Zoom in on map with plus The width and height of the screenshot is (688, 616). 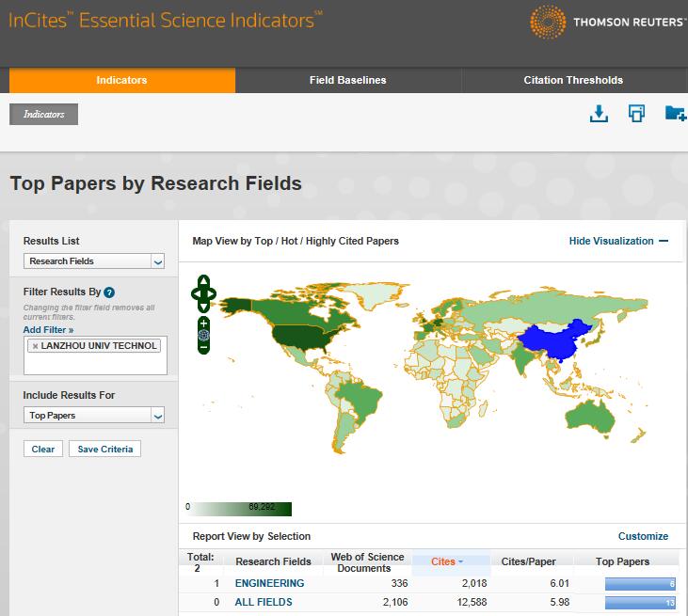click(x=204, y=323)
